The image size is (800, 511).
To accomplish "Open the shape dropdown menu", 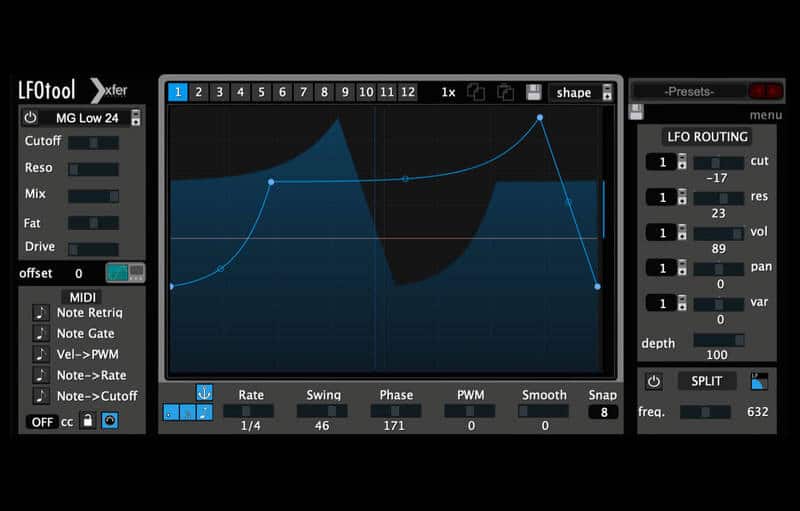I will tap(581, 92).
